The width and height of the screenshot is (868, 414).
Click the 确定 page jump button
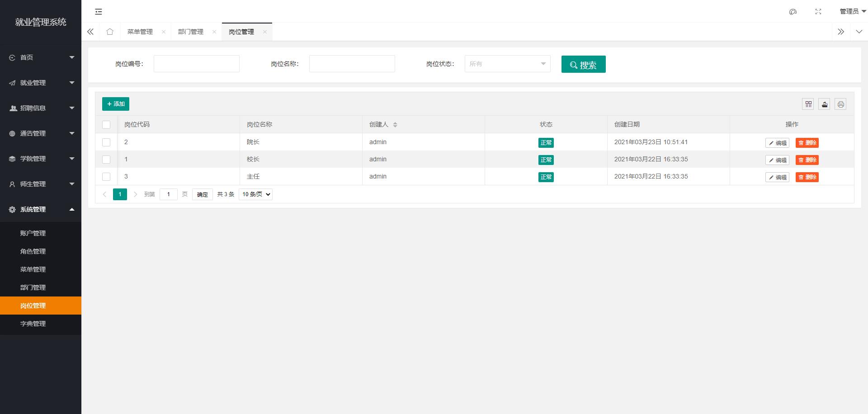coord(203,194)
